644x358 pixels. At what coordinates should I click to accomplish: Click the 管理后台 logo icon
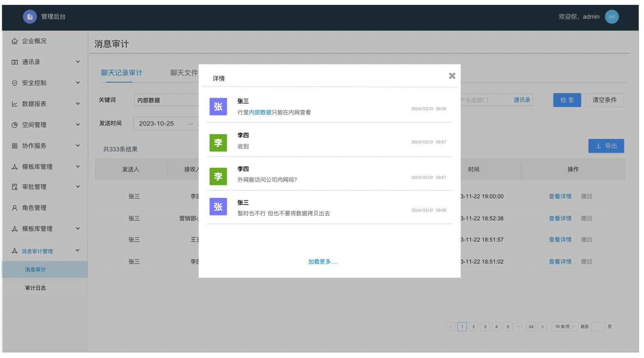[x=30, y=17]
